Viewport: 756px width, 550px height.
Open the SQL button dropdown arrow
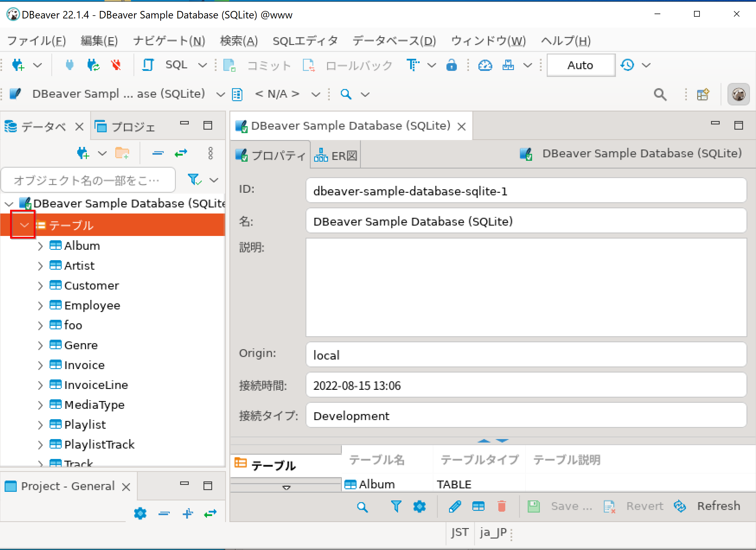tap(202, 65)
